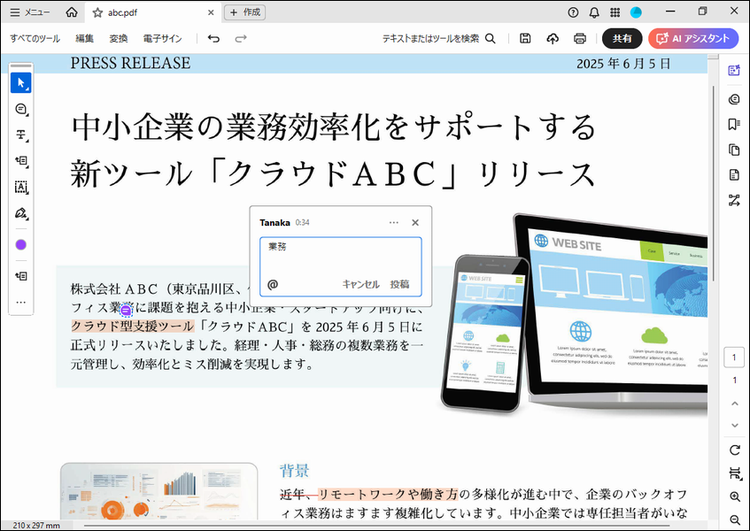Go to next page arrow
Image resolution: width=750 pixels, height=531 pixels.
coord(734,425)
